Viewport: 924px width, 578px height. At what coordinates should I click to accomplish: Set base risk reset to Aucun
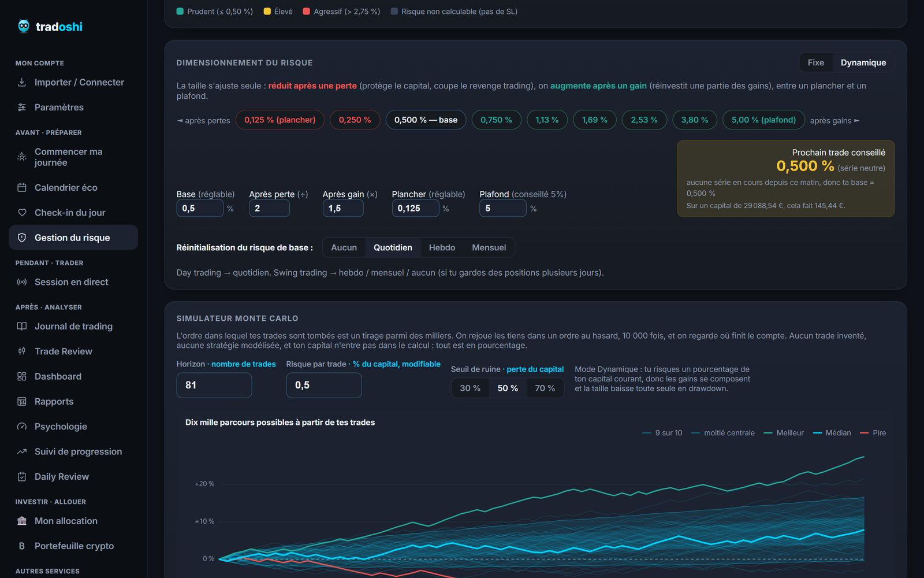point(344,247)
